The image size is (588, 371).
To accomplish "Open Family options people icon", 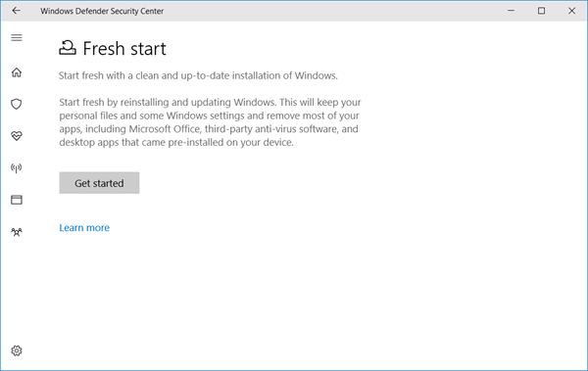I will 17,232.
